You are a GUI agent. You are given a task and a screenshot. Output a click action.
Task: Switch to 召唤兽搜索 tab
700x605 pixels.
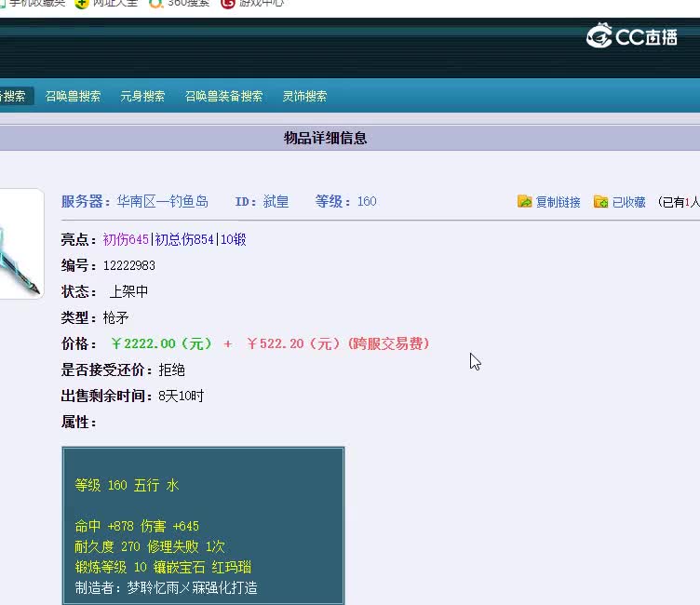(x=73, y=96)
